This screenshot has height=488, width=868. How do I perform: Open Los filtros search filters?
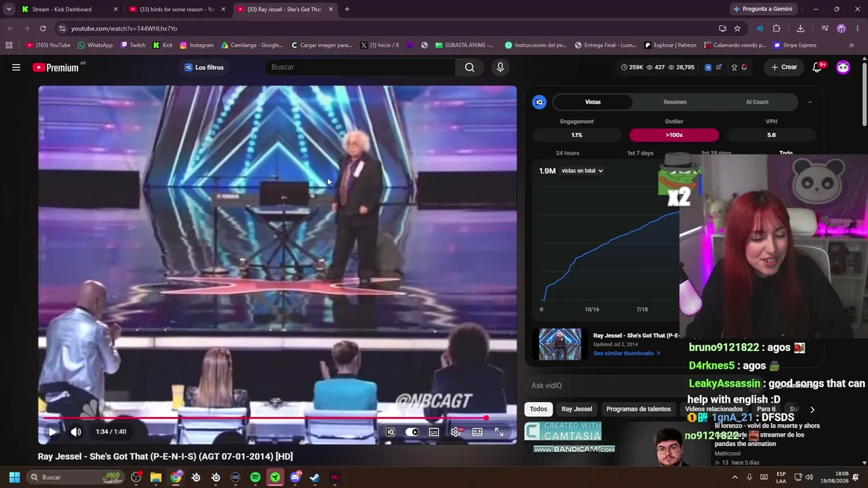[x=204, y=67]
